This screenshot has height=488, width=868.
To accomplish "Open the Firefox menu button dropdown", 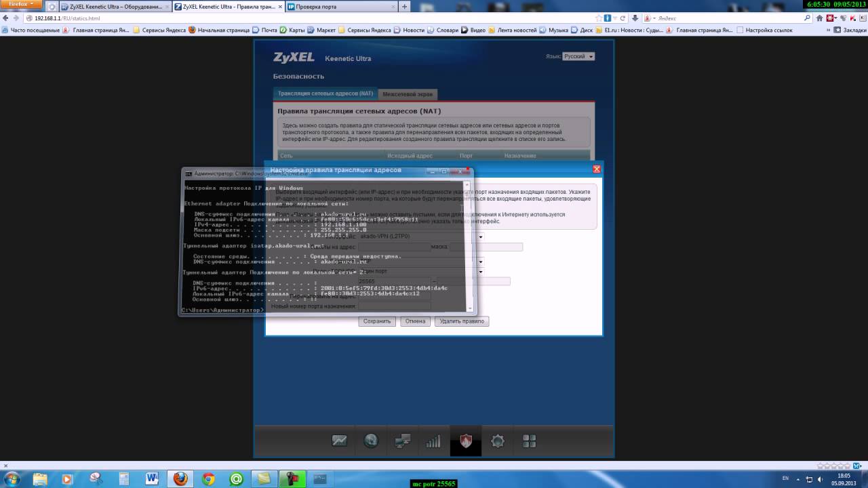I will point(21,4).
